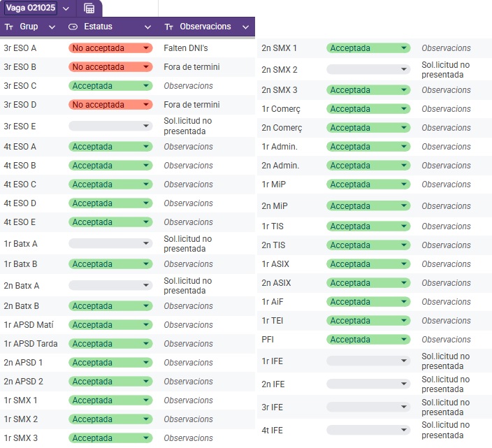Select the 1r APSD Tarda group cell

tap(31, 344)
